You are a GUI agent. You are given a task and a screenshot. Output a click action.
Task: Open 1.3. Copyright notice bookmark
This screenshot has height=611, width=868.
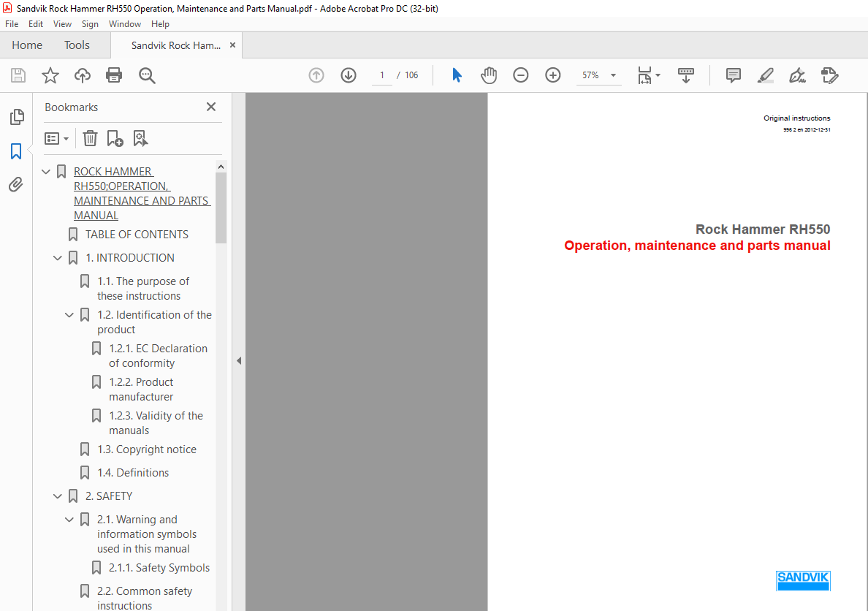(147, 449)
